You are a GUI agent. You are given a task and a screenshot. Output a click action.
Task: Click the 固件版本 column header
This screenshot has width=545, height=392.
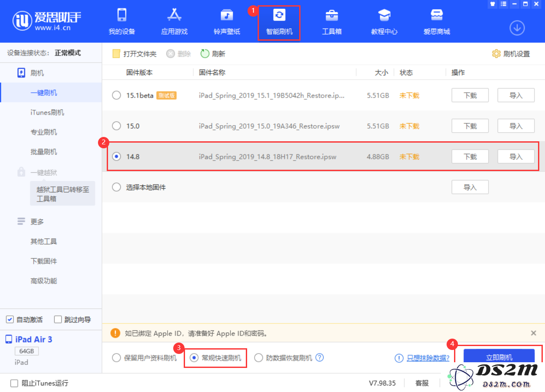click(x=140, y=73)
